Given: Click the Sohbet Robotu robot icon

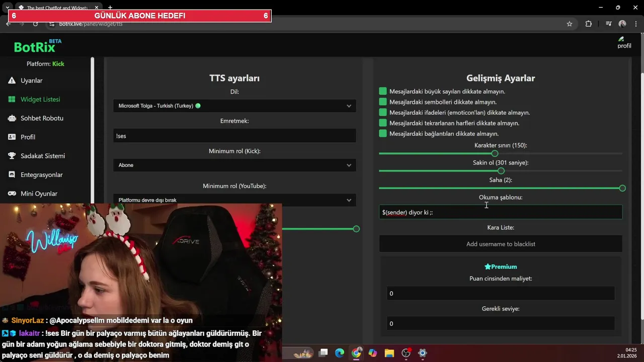Looking at the screenshot, I should tap(12, 118).
